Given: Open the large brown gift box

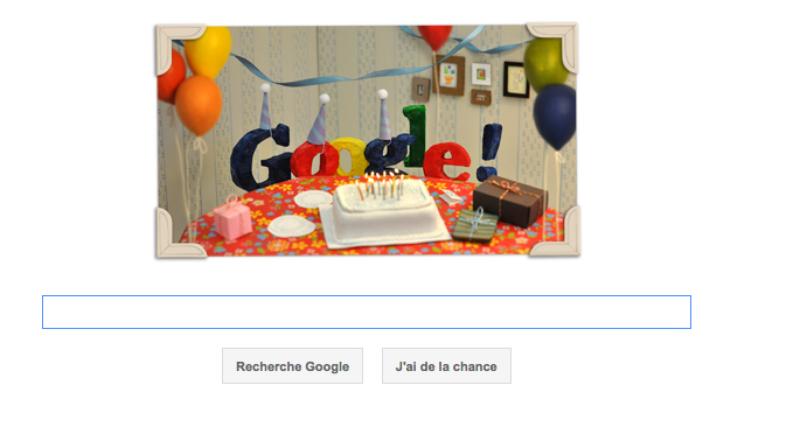Looking at the screenshot, I should [510, 201].
